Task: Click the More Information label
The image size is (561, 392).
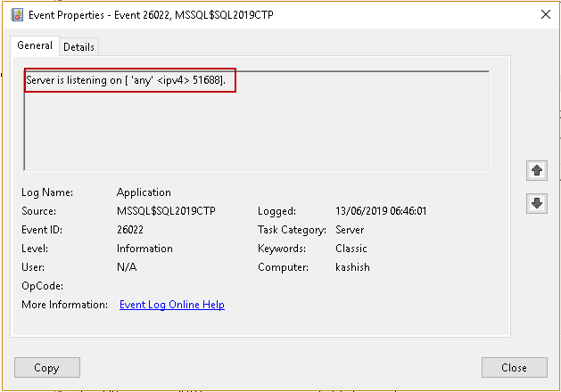Action: coord(65,305)
